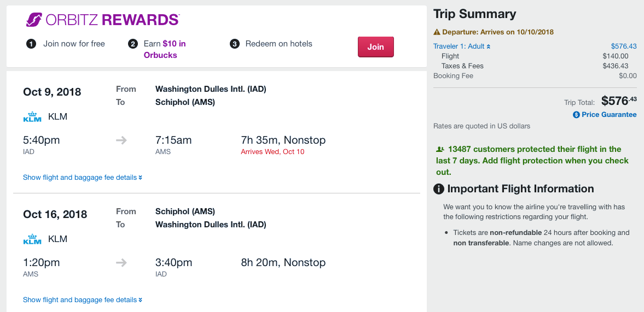Collapse the Traveler 1: Adult breakdown
The image size is (644, 312).
462,46
